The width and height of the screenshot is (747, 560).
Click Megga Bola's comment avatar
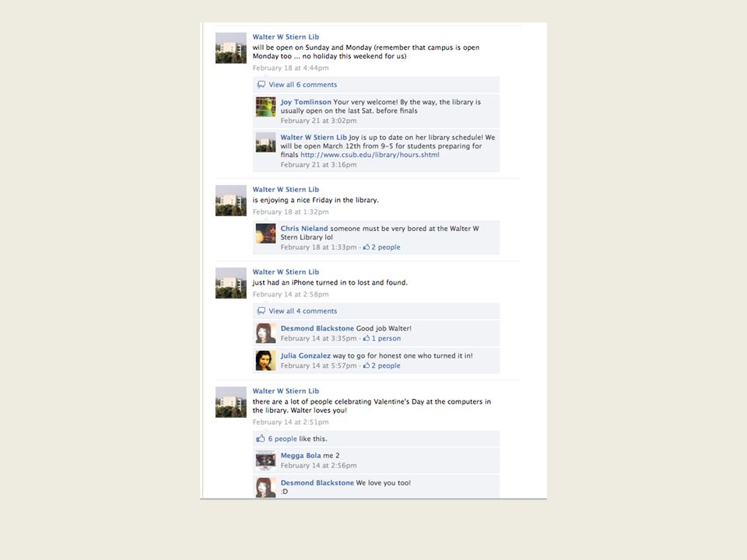(266, 460)
